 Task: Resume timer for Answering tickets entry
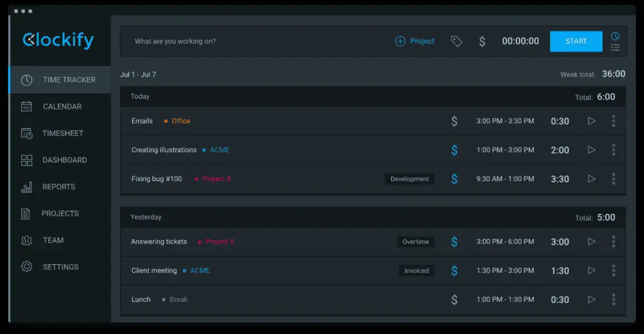click(x=591, y=242)
